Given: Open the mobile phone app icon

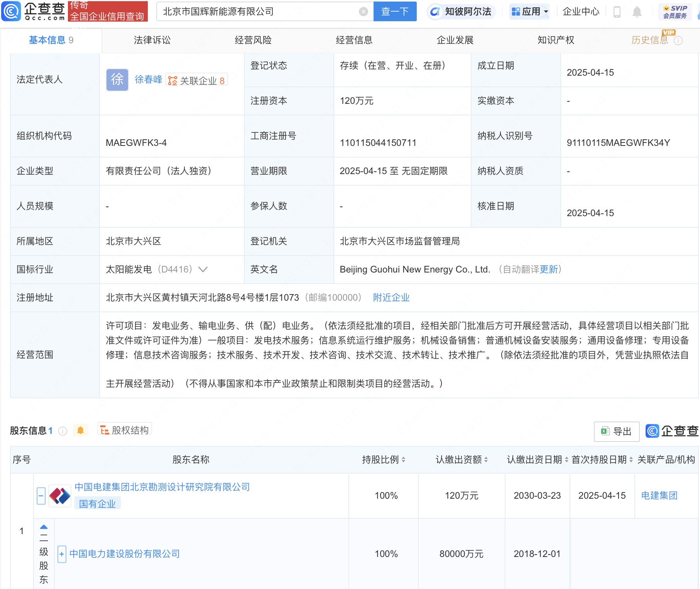Looking at the screenshot, I should coord(617,12).
